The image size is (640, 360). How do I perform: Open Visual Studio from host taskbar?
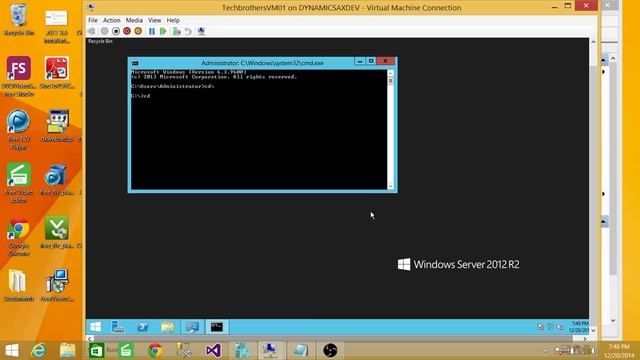coord(213,350)
